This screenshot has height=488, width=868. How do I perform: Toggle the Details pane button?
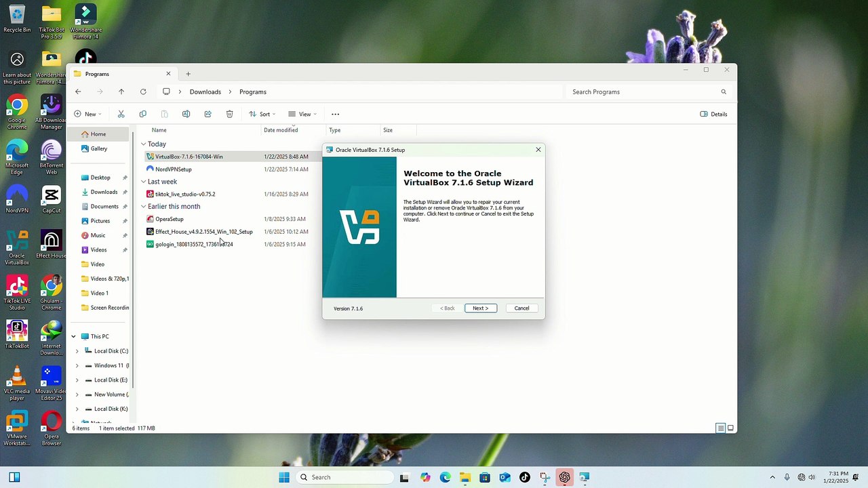(714, 114)
